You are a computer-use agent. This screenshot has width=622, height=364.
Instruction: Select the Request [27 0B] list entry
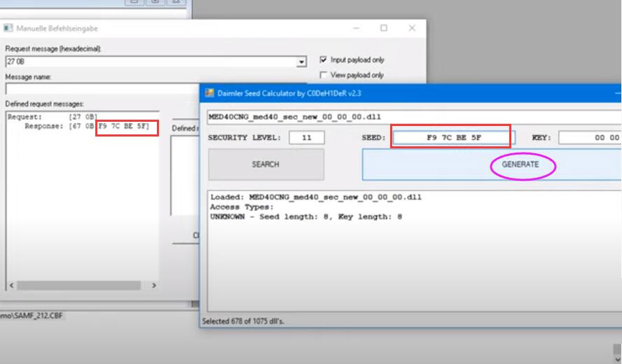[53, 117]
